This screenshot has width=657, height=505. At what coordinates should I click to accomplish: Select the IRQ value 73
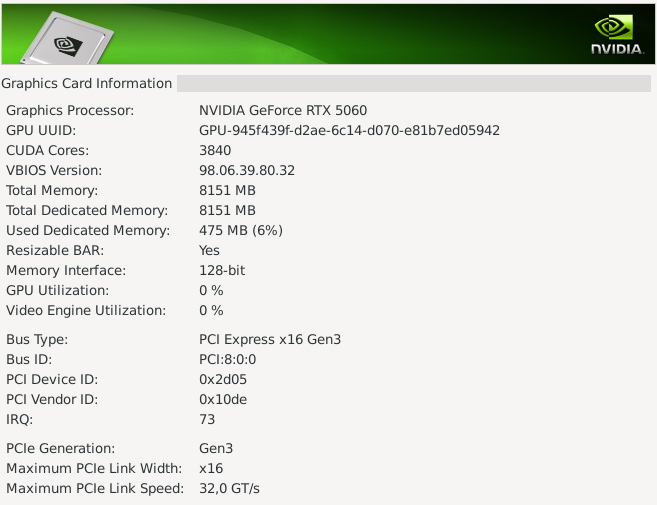pos(207,420)
